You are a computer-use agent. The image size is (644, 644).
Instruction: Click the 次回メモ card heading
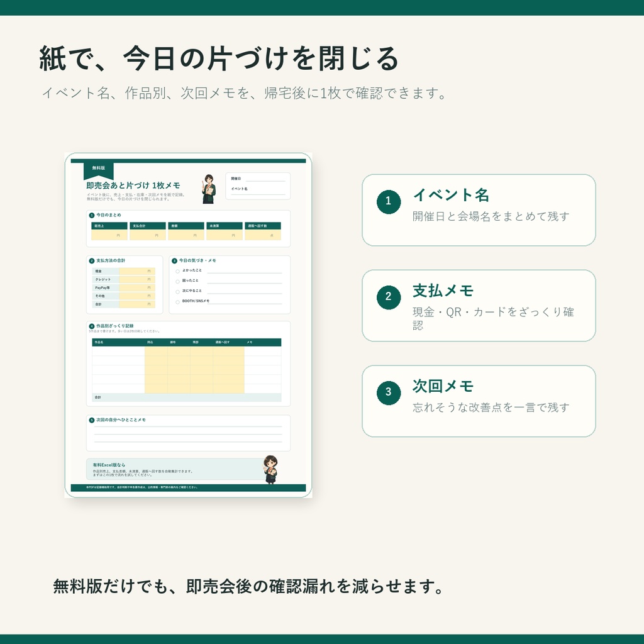pos(443,386)
